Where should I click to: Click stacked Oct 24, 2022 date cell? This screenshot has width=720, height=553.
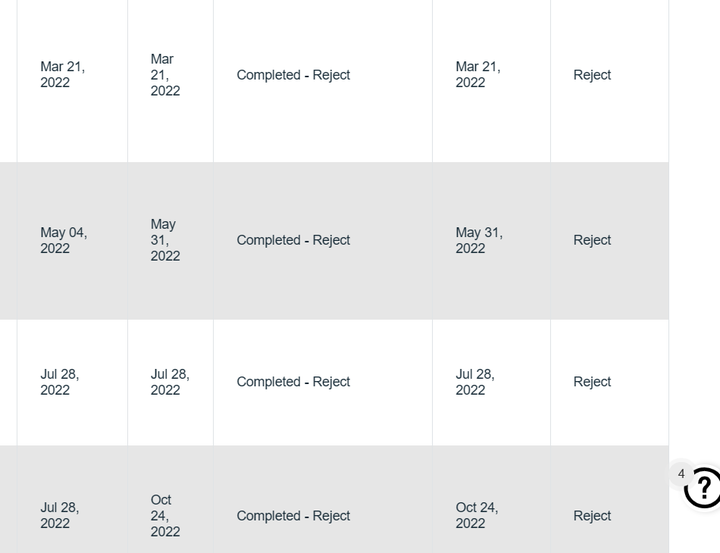coord(165,515)
